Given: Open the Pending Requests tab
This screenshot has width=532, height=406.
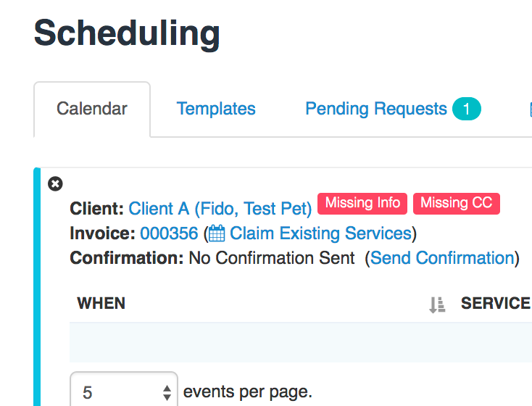Looking at the screenshot, I should [x=376, y=109].
